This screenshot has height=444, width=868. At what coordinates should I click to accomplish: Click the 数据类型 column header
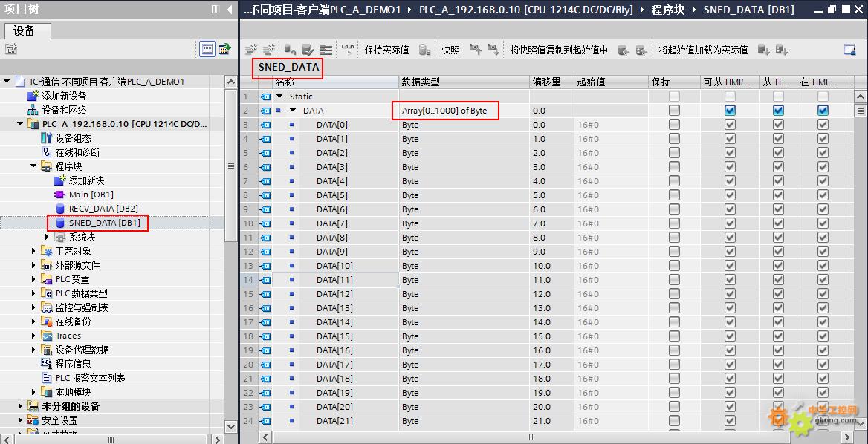pyautogui.click(x=464, y=82)
